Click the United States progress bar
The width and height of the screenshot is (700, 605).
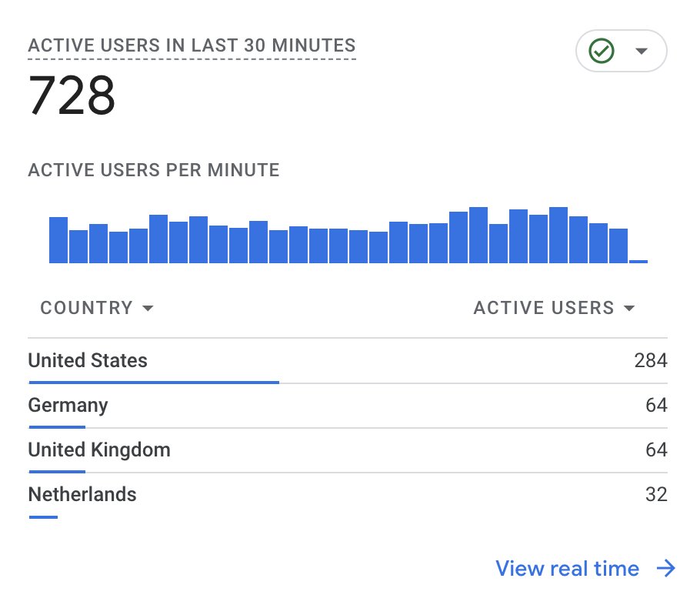tap(154, 383)
